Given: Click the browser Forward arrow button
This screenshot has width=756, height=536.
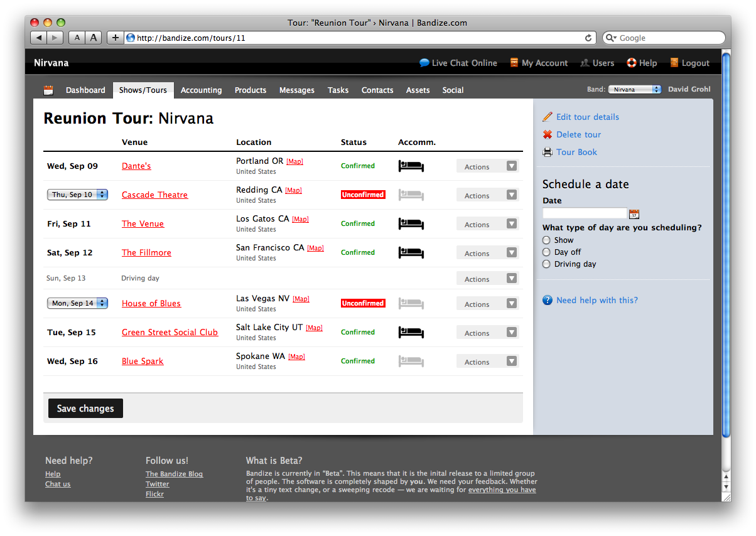Looking at the screenshot, I should pos(55,38).
